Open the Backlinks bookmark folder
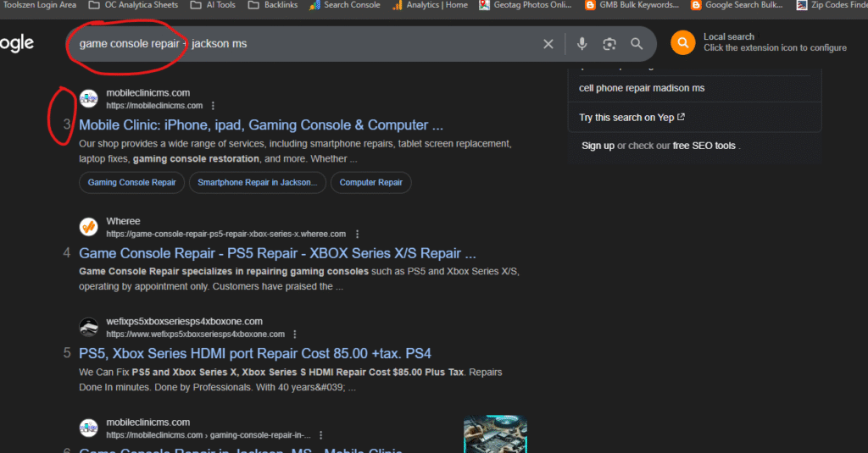Viewport: 868px width, 453px height. click(x=281, y=5)
